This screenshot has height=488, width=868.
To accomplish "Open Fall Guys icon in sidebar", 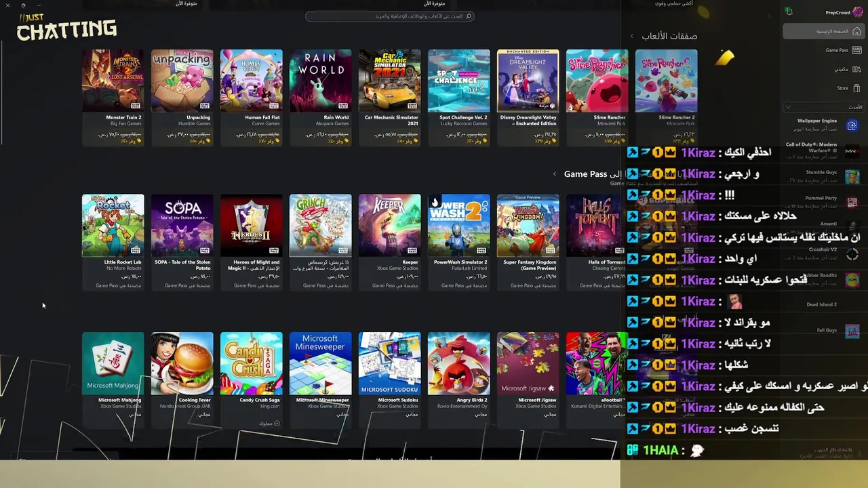I will click(852, 331).
